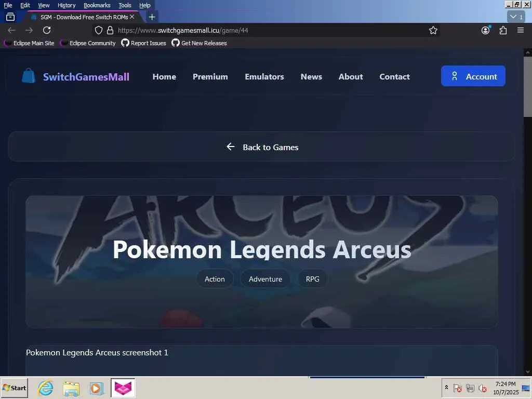The image size is (532, 399).
Task: Select the Action genre tag
Action: (215, 279)
